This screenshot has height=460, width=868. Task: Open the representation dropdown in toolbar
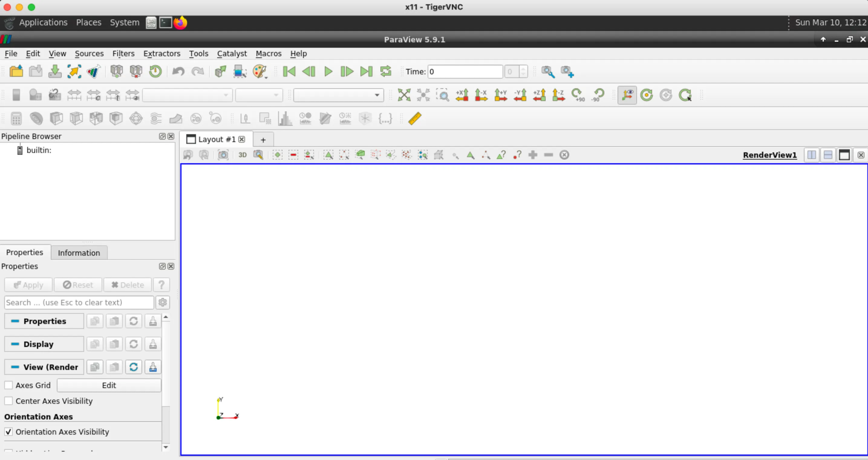coord(338,95)
